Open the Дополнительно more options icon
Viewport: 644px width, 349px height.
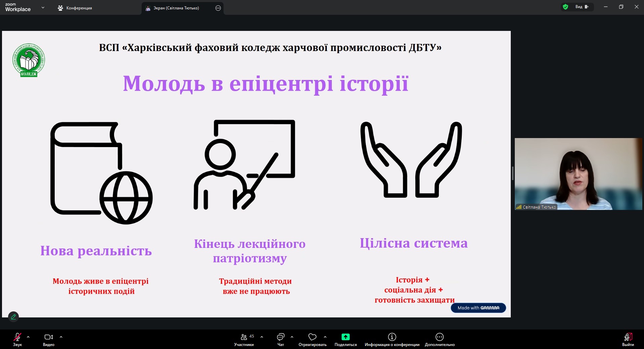pos(439,337)
